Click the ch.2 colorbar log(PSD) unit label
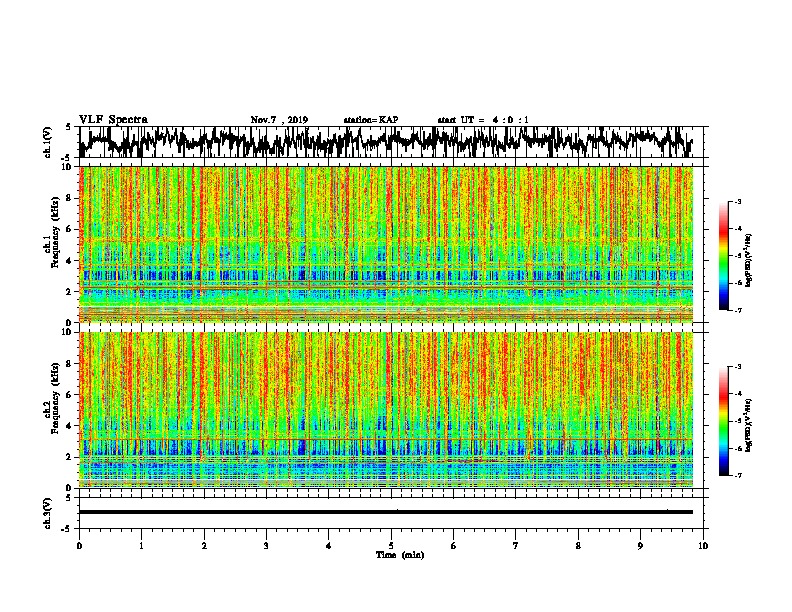This screenshot has height=612, width=792. (x=748, y=425)
